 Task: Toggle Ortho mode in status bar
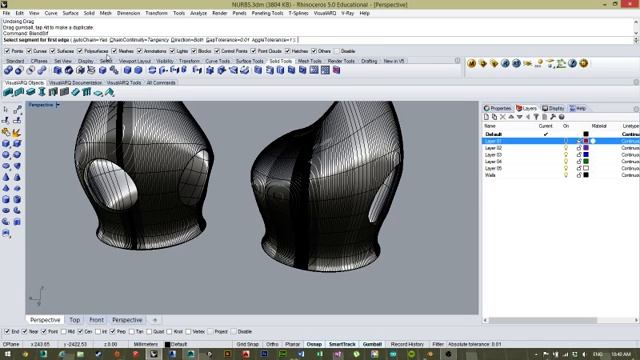point(272,344)
